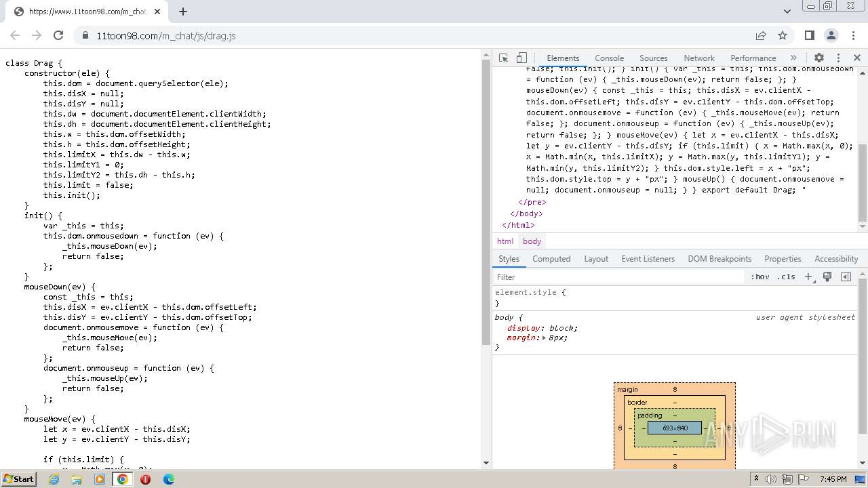
Task: Select the closing </body> tag in DOM tree
Action: 526,213
